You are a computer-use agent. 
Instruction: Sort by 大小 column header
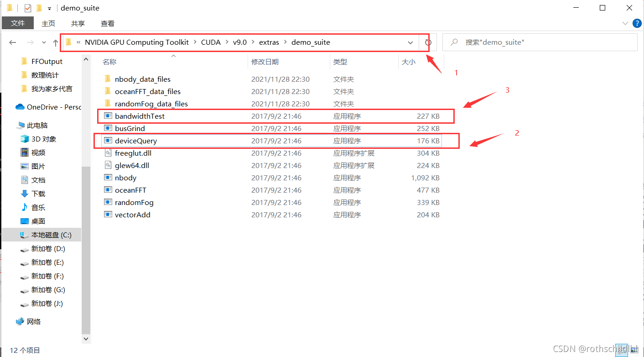(x=409, y=62)
